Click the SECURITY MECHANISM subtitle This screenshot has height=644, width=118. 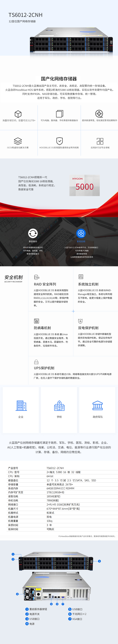click(13, 282)
